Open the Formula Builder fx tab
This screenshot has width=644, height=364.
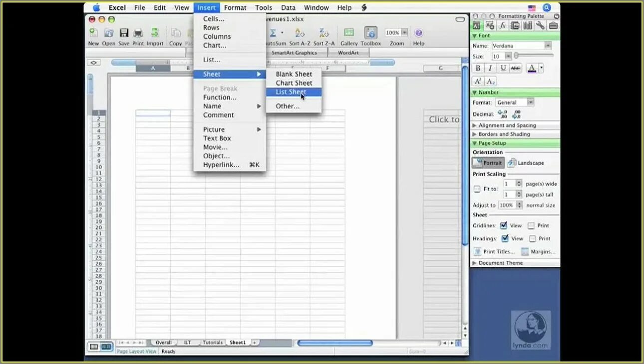tap(502, 25)
